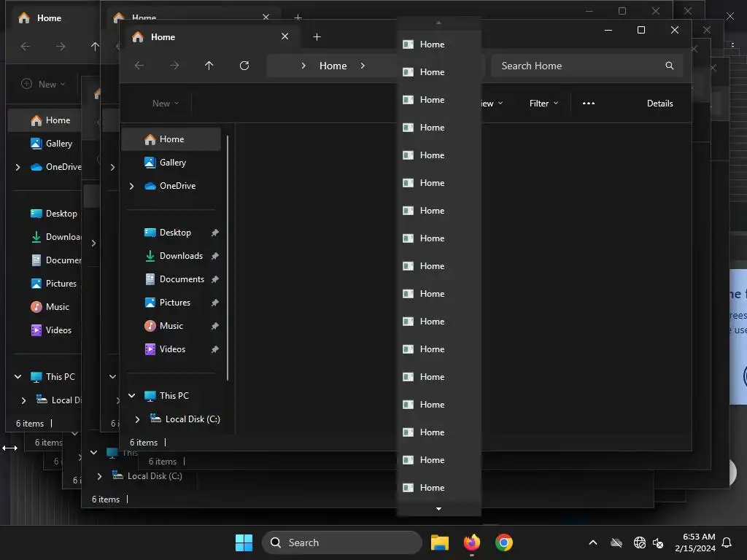Screen dimensions: 747x560
Task: Expand OneDrive chevron in front window
Action: 132,186
